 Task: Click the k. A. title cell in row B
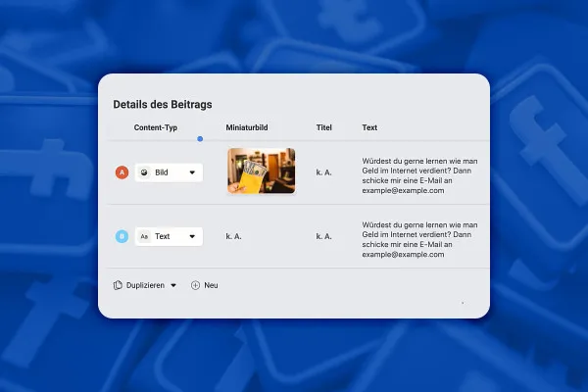click(324, 236)
